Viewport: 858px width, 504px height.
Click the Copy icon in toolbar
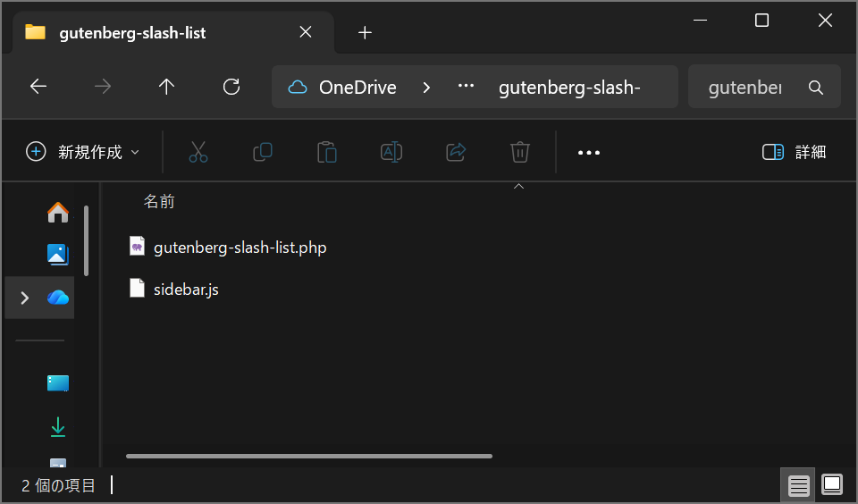[263, 152]
